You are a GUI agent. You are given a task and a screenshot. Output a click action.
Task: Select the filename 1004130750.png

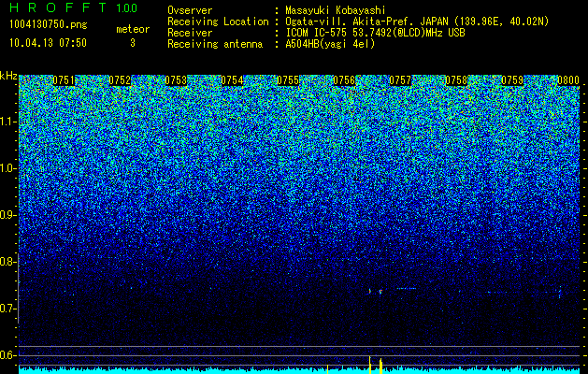click(49, 24)
